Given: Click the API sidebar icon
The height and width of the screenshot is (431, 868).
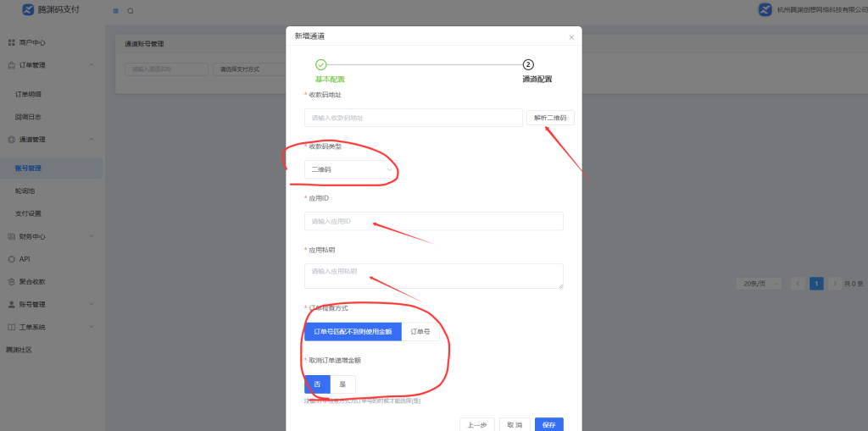Looking at the screenshot, I should click(x=11, y=259).
